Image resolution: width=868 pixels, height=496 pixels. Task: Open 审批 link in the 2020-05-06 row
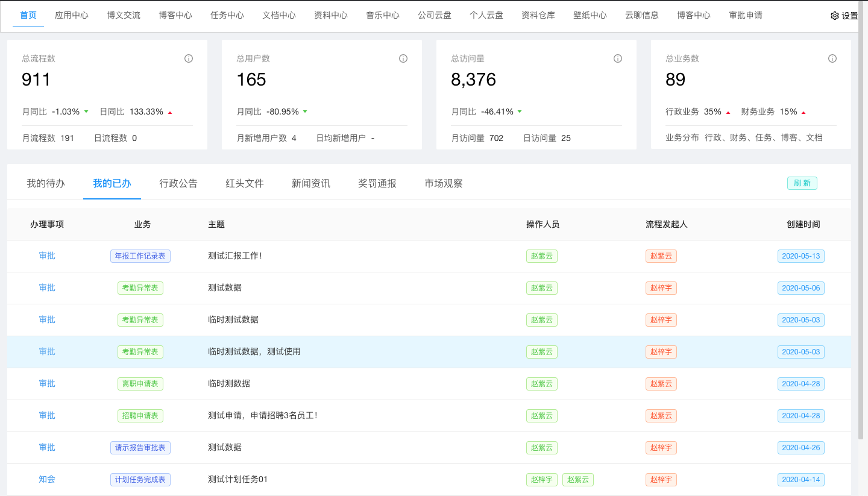coord(47,287)
